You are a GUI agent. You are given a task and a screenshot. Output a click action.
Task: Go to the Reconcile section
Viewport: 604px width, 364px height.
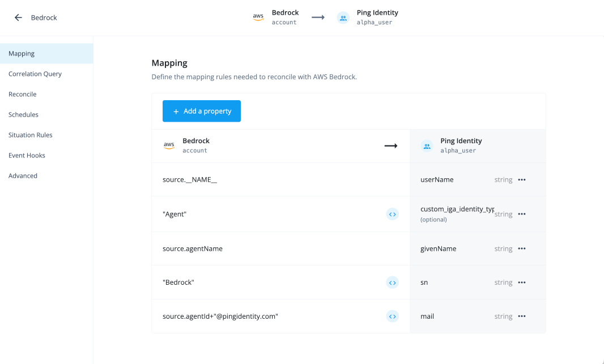[x=46, y=95]
